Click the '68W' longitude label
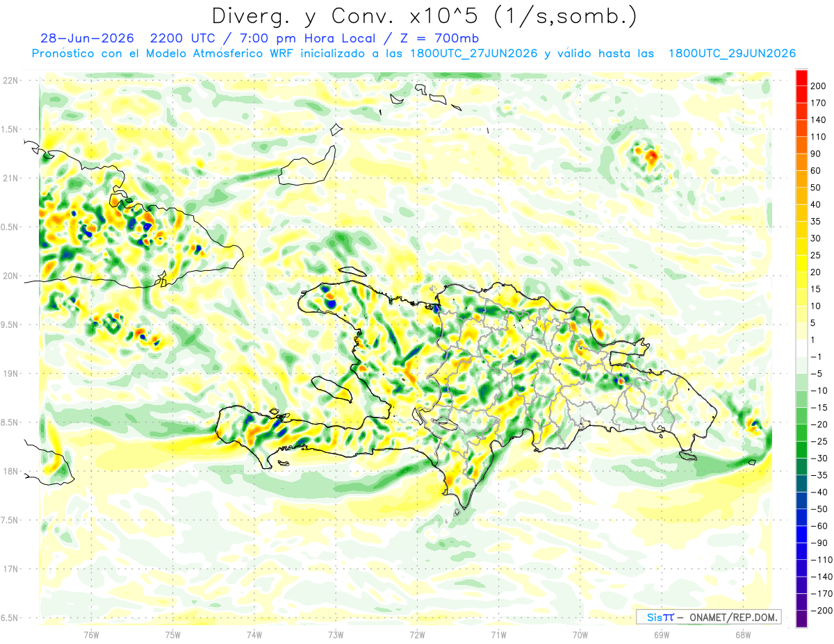The width and height of the screenshot is (834, 644). coord(743,635)
